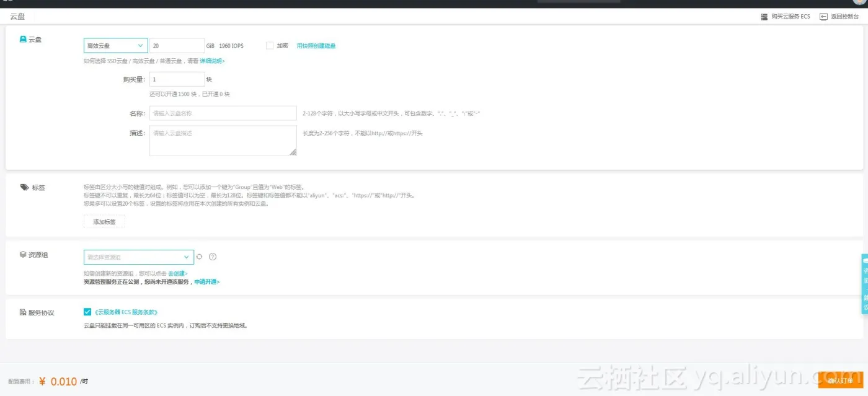This screenshot has width=868, height=396.
Task: Click the cloud disk section icon
Action: click(x=24, y=39)
